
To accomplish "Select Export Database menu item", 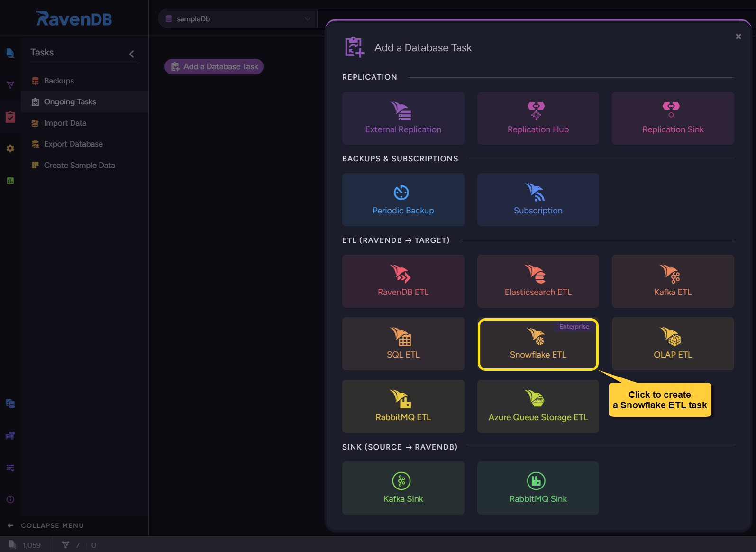I will [84, 144].
